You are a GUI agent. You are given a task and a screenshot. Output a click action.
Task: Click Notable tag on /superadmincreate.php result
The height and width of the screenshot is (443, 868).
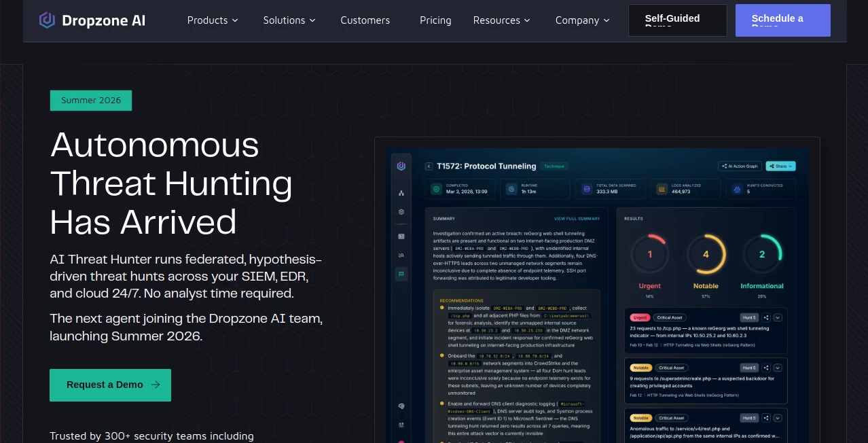[640, 368]
